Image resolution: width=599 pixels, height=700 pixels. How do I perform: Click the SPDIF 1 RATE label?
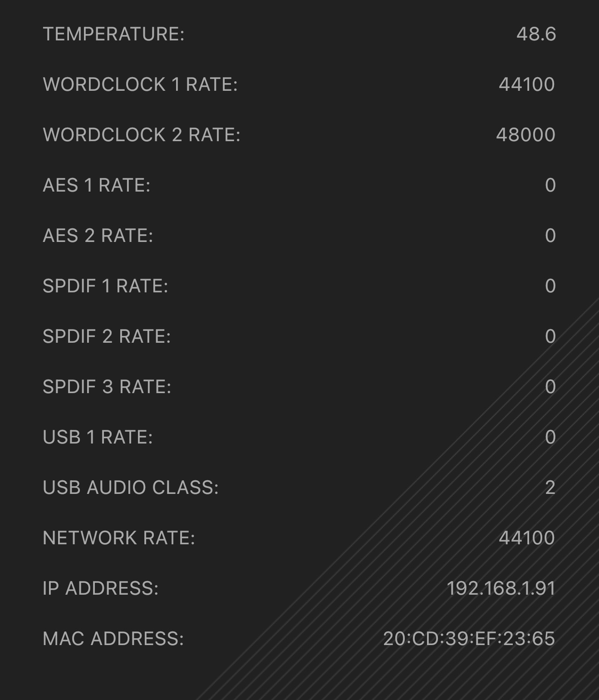coord(105,286)
